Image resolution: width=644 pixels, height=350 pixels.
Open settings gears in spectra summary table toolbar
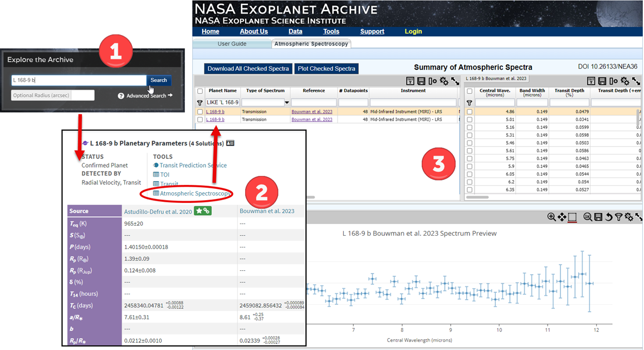pyautogui.click(x=444, y=81)
